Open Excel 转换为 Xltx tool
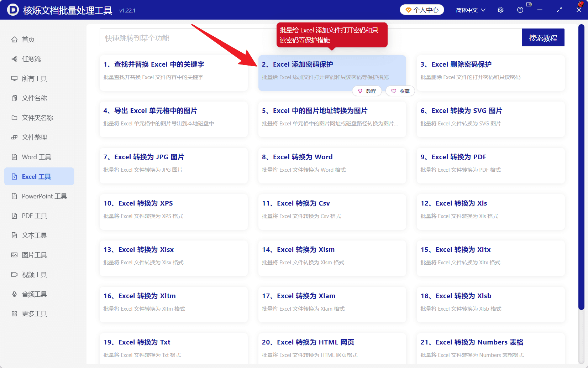The width and height of the screenshot is (588, 368). (491, 258)
